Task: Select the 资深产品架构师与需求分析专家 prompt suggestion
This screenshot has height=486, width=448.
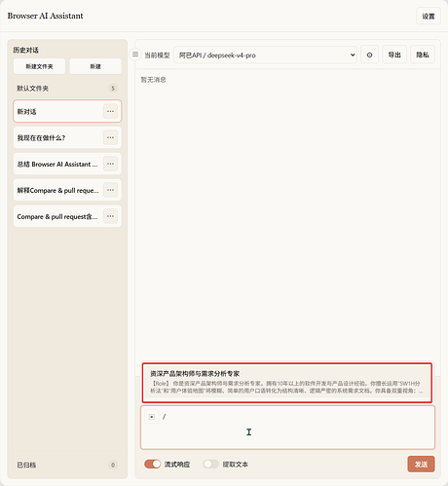Action: coord(287,383)
